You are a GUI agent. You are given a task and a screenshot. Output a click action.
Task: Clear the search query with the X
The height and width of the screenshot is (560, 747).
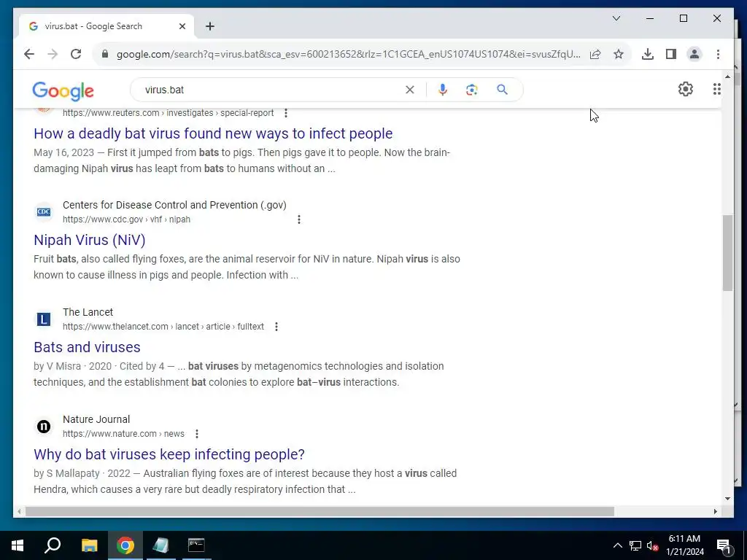click(x=410, y=90)
